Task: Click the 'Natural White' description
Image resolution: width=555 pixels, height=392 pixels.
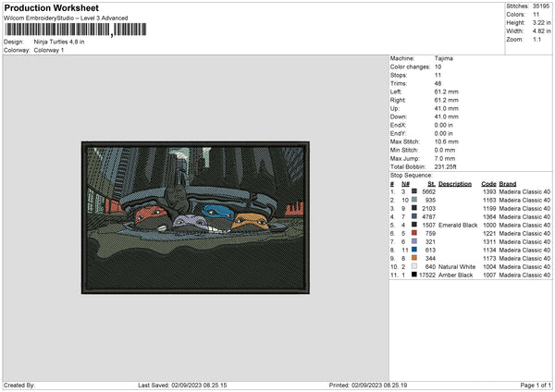Action: coord(457,267)
